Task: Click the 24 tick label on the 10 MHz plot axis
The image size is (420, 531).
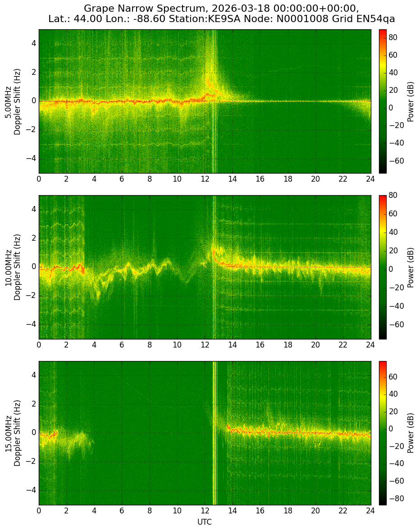Action: (x=370, y=345)
